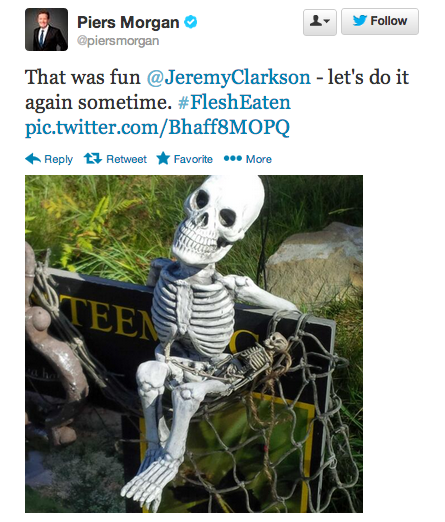445x522 pixels.
Task: Click the Piers Morgan profile avatar
Action: coord(46,30)
